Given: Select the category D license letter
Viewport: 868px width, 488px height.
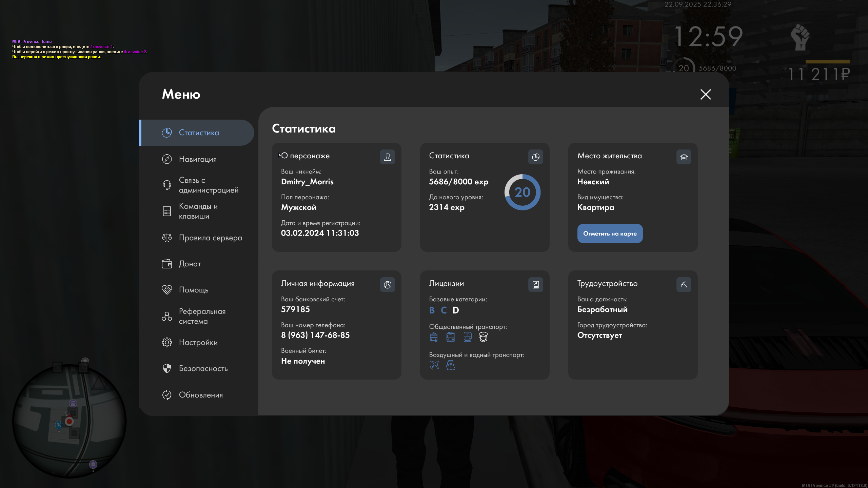Looking at the screenshot, I should (x=456, y=310).
